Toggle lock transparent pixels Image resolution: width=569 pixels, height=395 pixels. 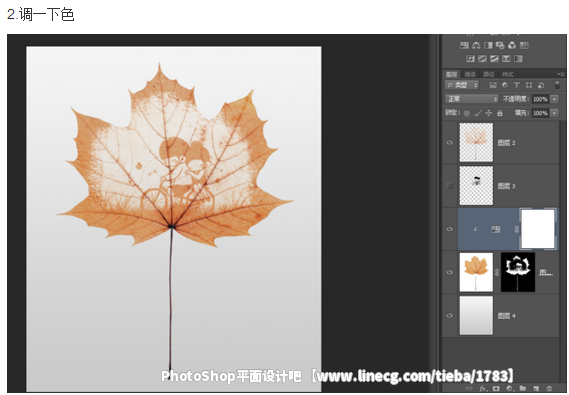(x=467, y=113)
